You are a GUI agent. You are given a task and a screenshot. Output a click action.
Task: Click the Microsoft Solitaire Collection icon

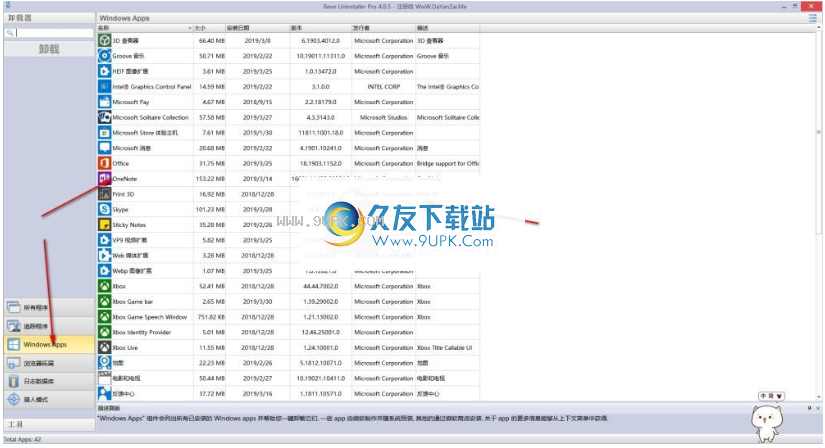tap(105, 117)
